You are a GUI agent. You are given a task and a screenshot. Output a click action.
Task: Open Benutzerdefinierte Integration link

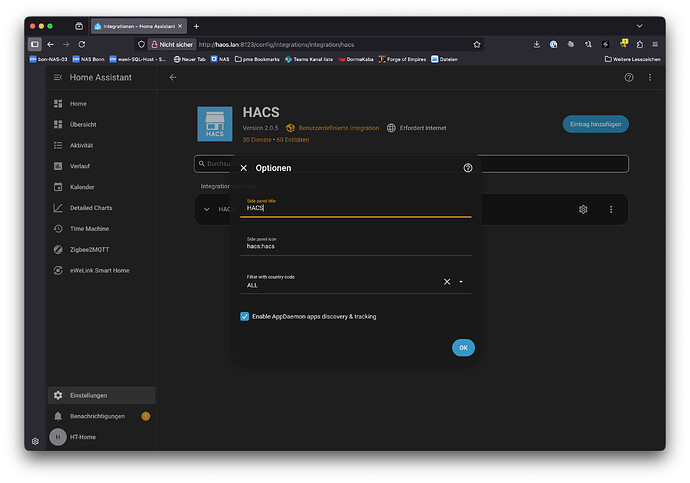pos(338,128)
